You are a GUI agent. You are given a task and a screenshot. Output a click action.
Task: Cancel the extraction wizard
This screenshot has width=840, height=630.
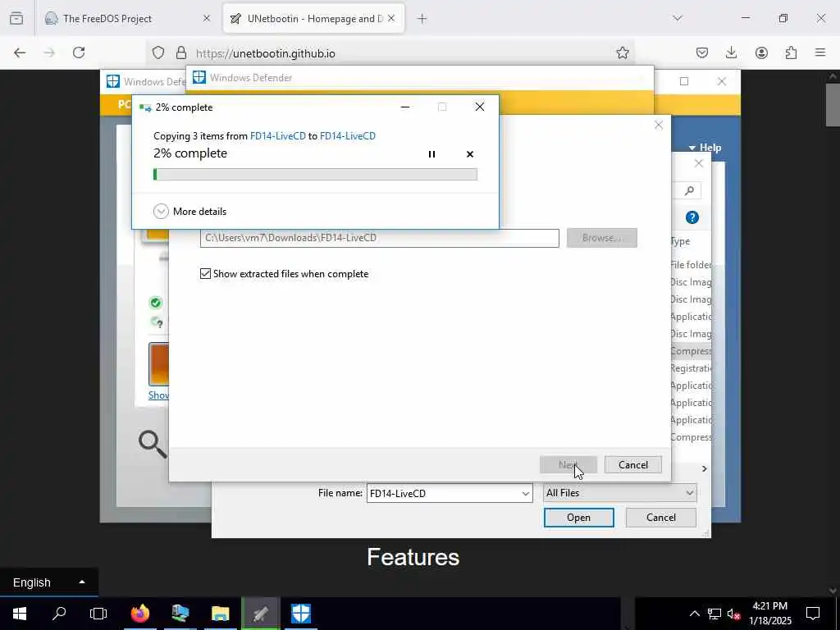pyautogui.click(x=633, y=464)
